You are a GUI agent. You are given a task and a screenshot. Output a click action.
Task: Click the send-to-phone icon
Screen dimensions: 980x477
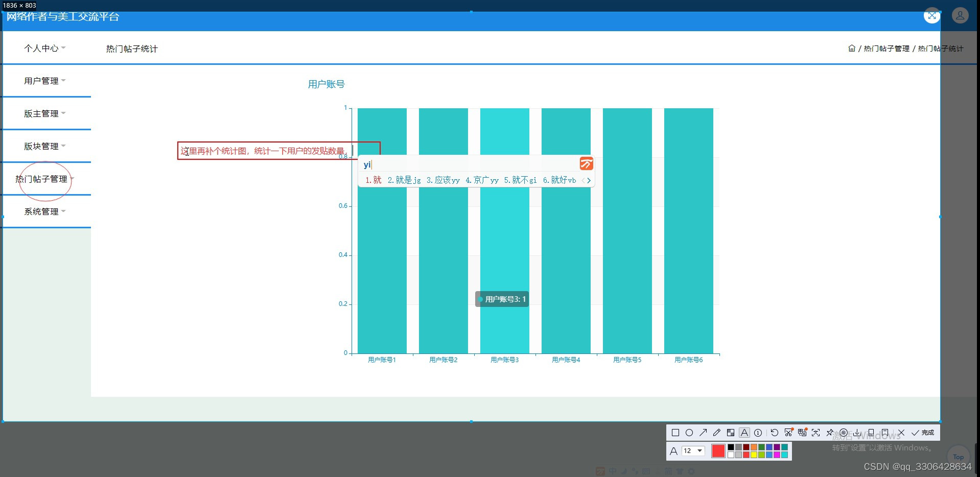[x=871, y=433]
